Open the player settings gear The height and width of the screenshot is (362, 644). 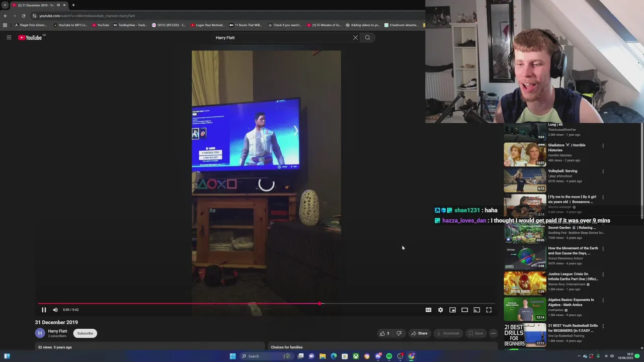coord(441,310)
